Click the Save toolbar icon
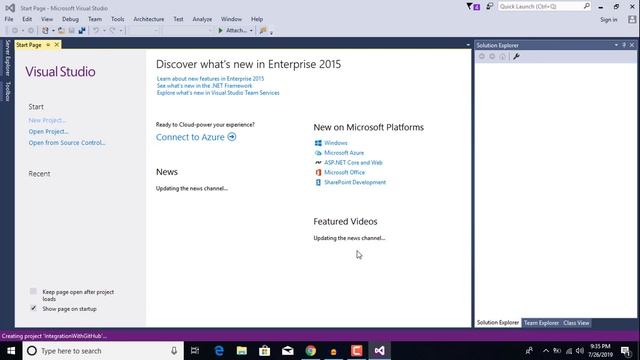 71,30
